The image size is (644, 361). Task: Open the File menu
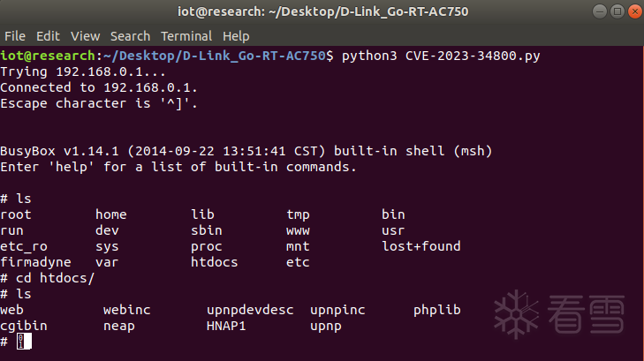(x=15, y=36)
